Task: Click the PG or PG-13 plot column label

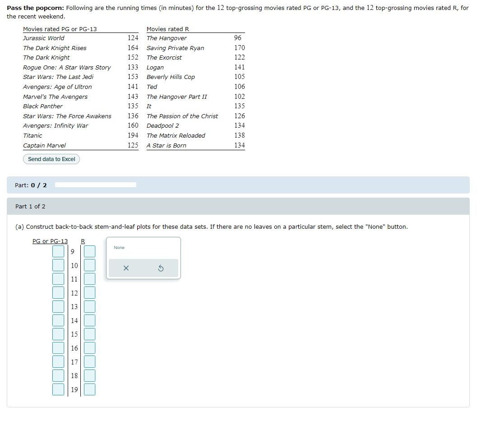Action: click(x=50, y=241)
